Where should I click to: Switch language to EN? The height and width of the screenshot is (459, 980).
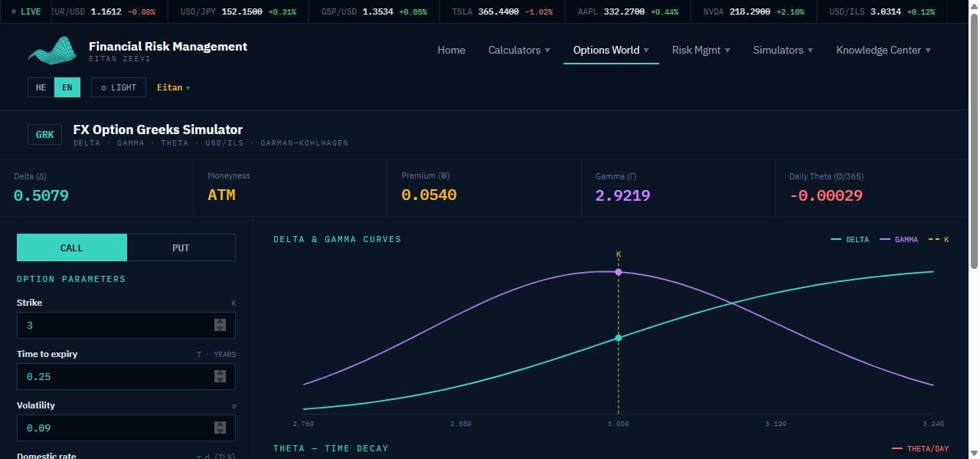pos(67,87)
